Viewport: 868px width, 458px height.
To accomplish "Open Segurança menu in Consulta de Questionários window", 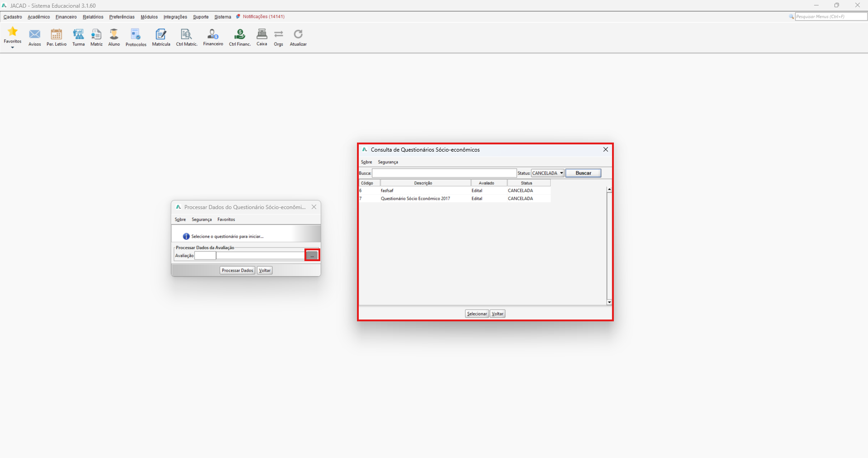I will coord(388,162).
